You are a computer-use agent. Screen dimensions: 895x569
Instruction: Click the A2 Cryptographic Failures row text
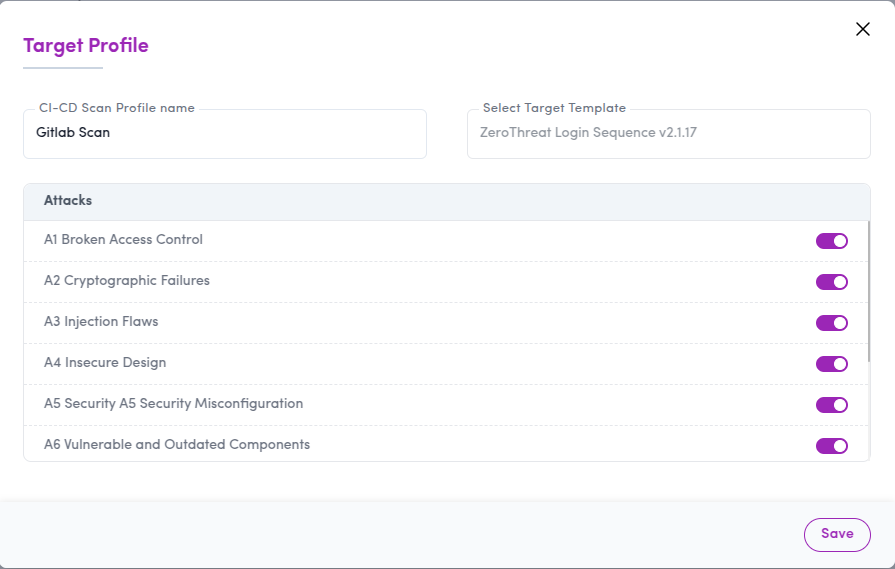click(x=127, y=281)
